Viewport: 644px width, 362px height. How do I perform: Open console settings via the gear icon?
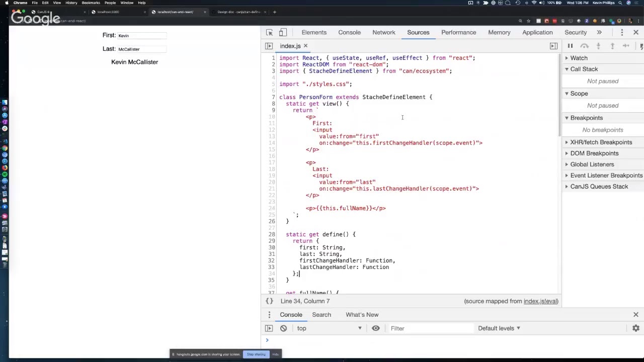pos(635,328)
